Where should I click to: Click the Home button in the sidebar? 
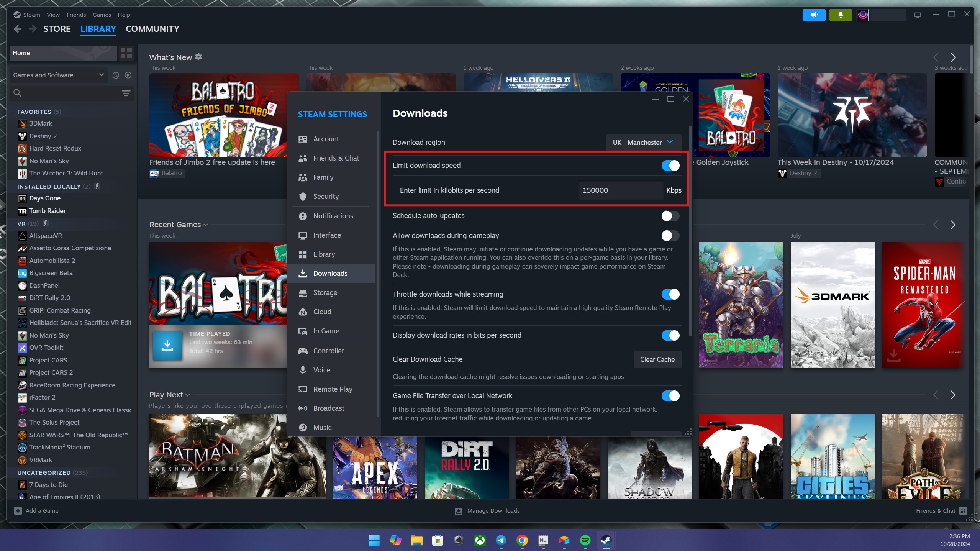63,53
